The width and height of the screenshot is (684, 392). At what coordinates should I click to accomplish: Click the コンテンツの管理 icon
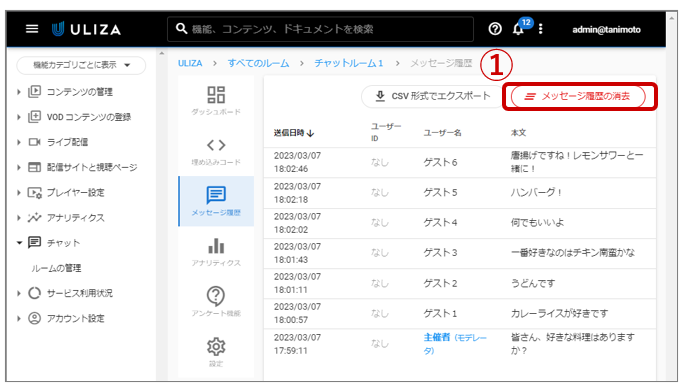34,92
